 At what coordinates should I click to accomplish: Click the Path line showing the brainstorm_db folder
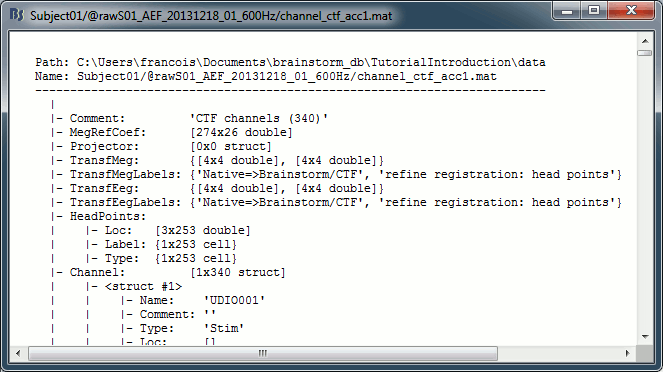290,63
